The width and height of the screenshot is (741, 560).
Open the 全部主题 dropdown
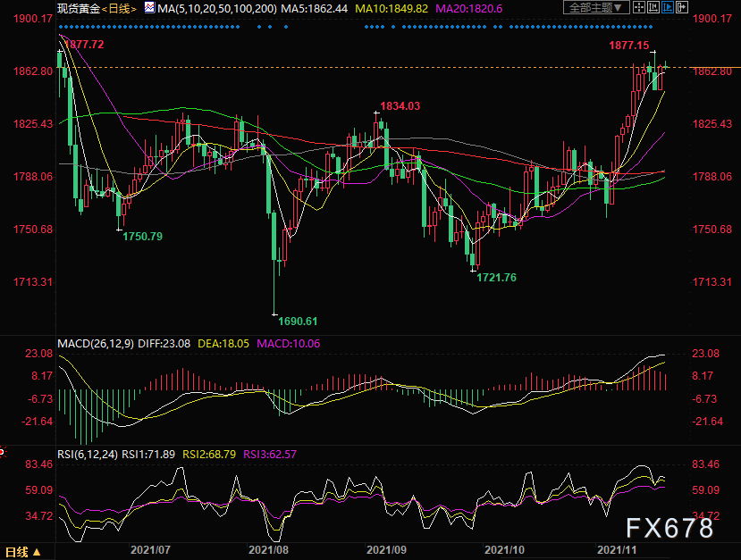click(596, 7)
